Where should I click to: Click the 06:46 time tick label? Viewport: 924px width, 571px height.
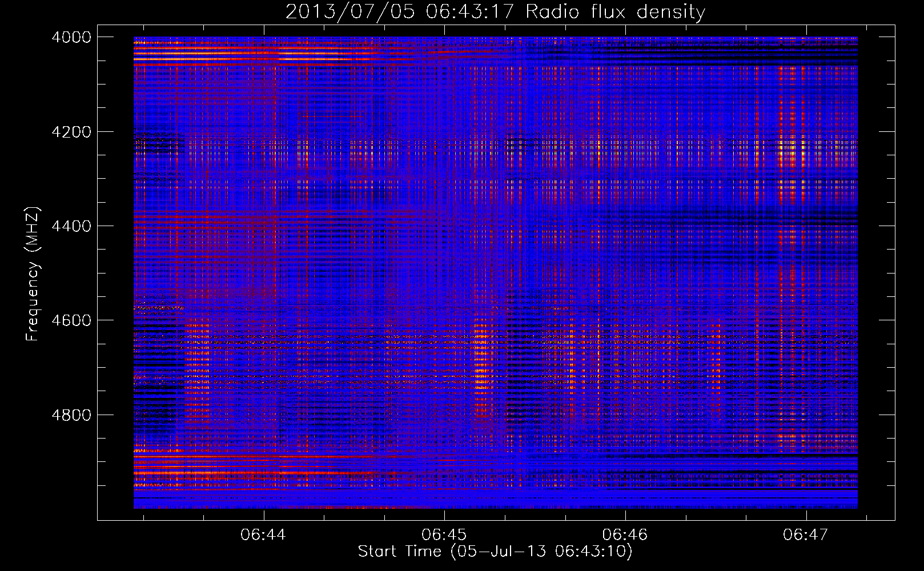pos(625,534)
